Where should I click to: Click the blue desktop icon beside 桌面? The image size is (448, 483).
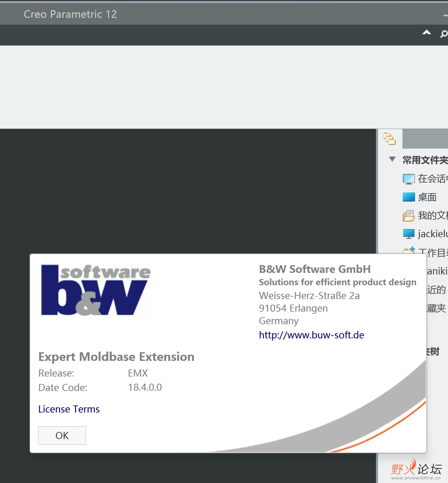coord(409,197)
